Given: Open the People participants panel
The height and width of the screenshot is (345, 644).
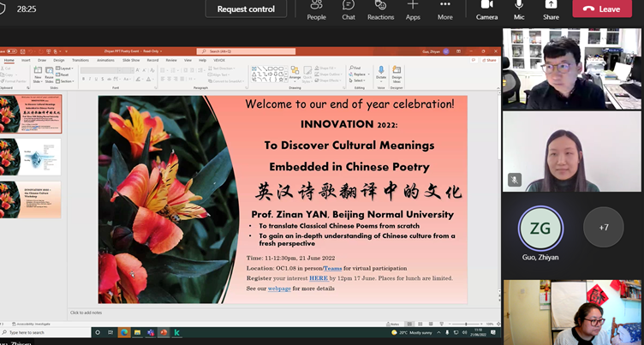Looking at the screenshot, I should tap(316, 9).
